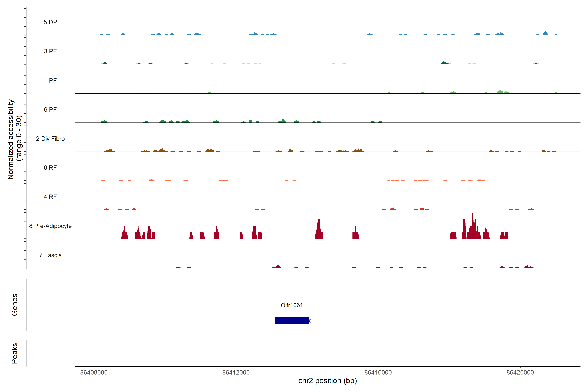The width and height of the screenshot is (588, 392).
Task: Click the 6 PF track label
Action: click(50, 109)
